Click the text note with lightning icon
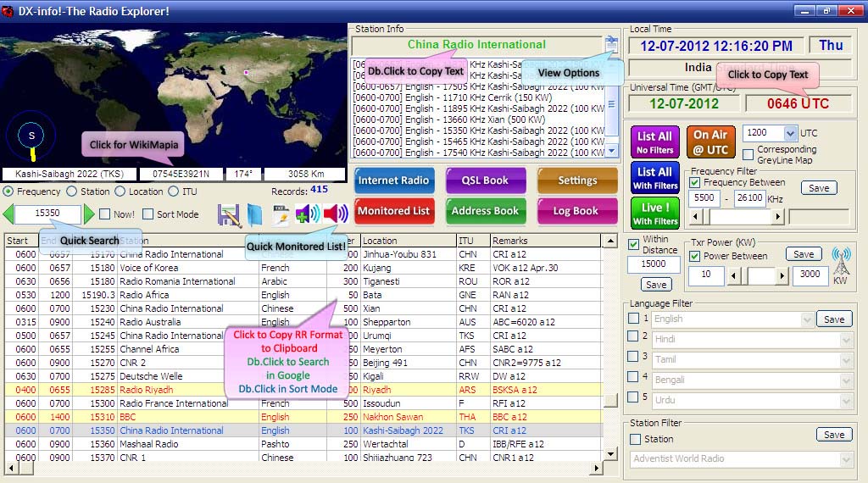 point(281,215)
